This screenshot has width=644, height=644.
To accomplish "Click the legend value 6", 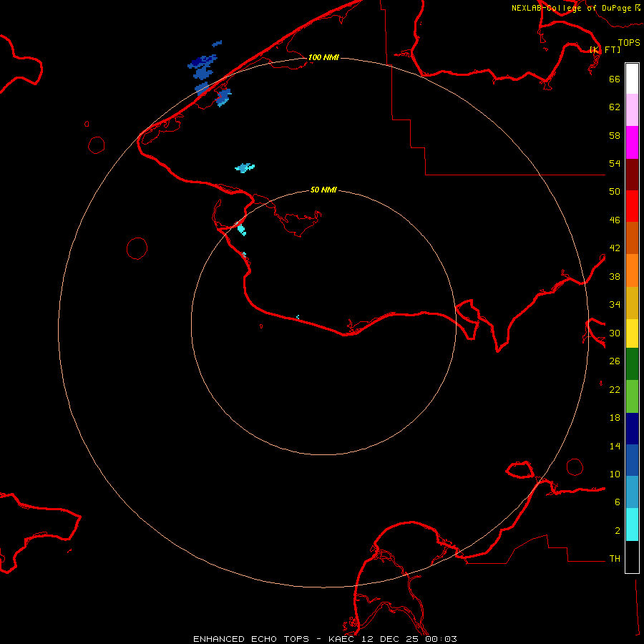I will pos(618,502).
